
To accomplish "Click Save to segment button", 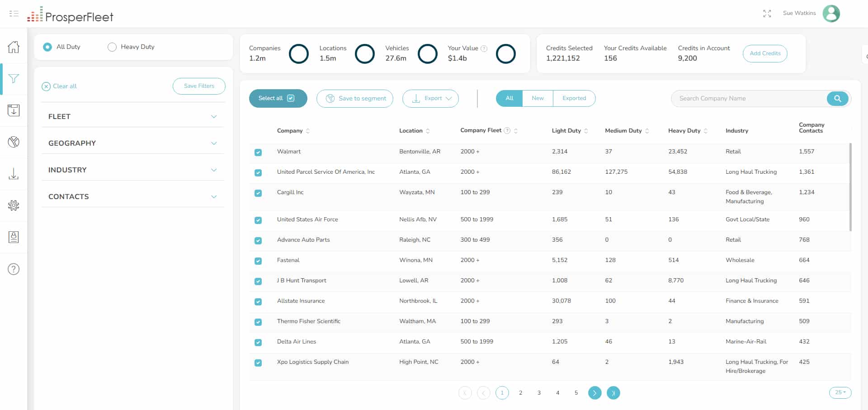I will click(x=355, y=99).
